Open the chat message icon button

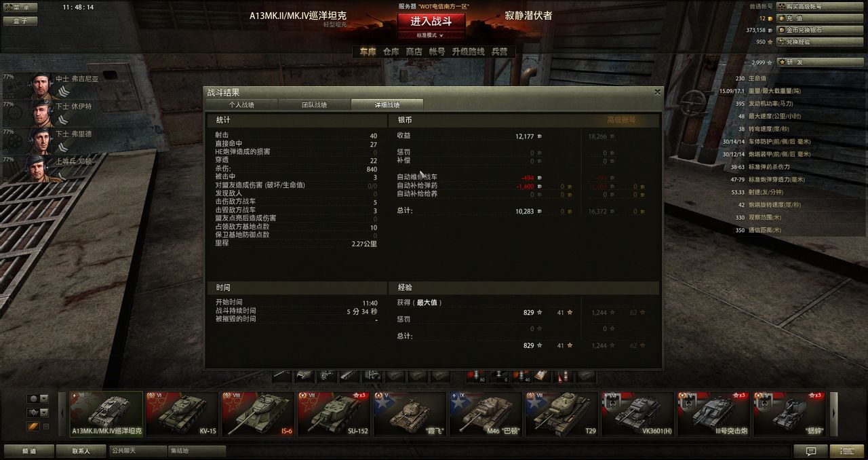pyautogui.click(x=810, y=451)
